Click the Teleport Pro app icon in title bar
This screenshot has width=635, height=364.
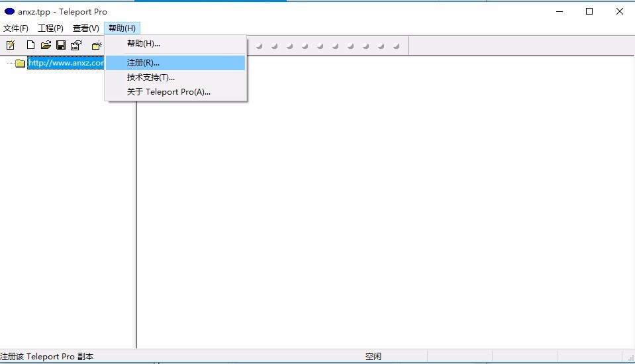pos(9,11)
